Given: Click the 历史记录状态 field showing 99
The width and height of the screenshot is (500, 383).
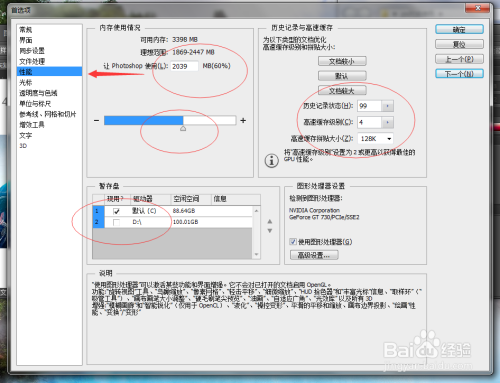Looking at the screenshot, I should click(369, 106).
